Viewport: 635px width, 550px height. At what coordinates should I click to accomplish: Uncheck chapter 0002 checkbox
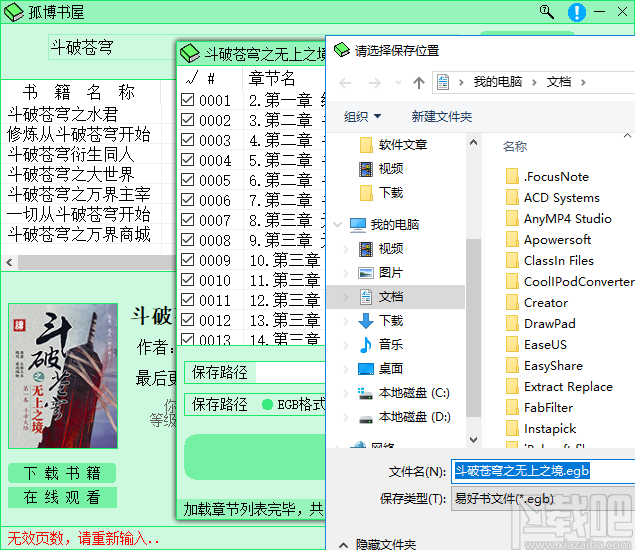point(187,120)
